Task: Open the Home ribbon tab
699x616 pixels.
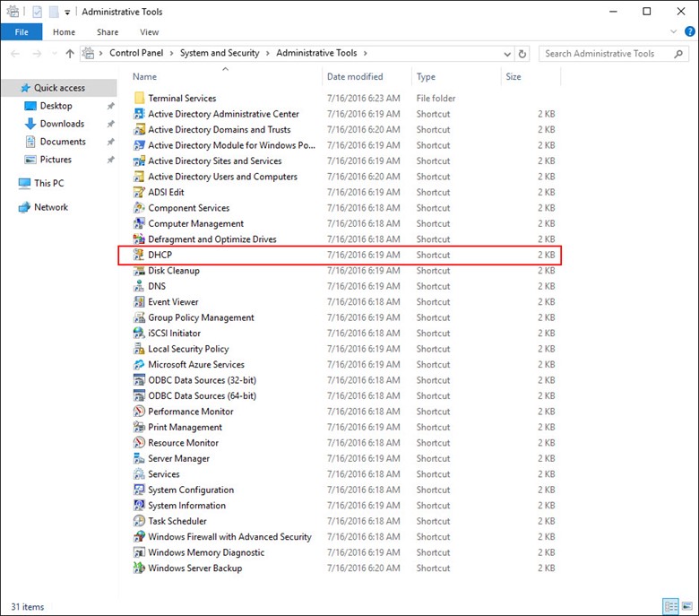Action: pyautogui.click(x=64, y=32)
